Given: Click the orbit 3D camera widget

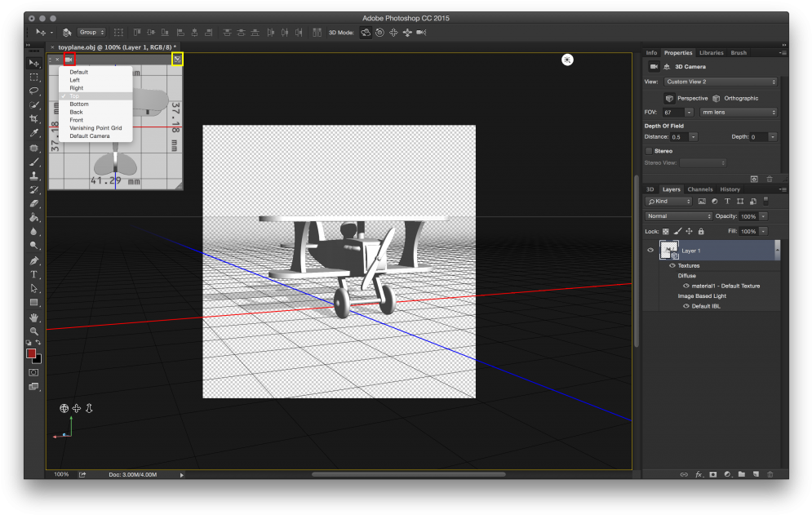Looking at the screenshot, I should 64,408.
